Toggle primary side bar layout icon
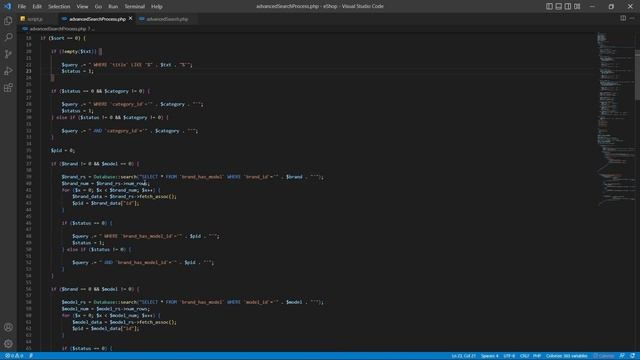The height and width of the screenshot is (360, 640). [x=549, y=6]
